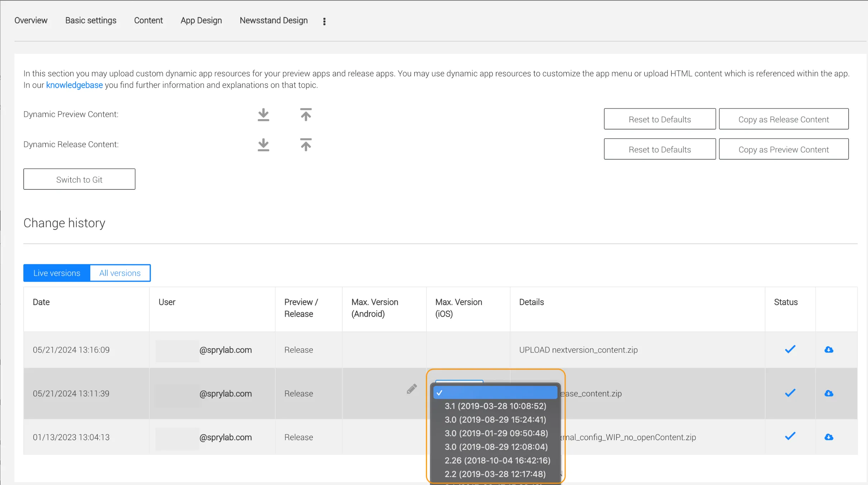The image size is (868, 485).
Task: Click Copy as Preview Content button
Action: click(783, 149)
